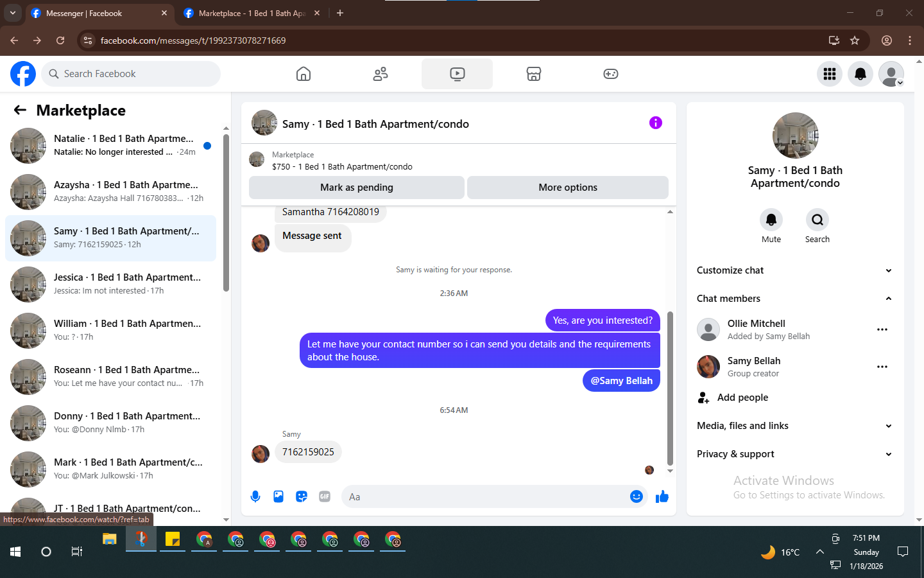Attach a photo file icon
This screenshot has height=578, width=924.
click(x=278, y=496)
